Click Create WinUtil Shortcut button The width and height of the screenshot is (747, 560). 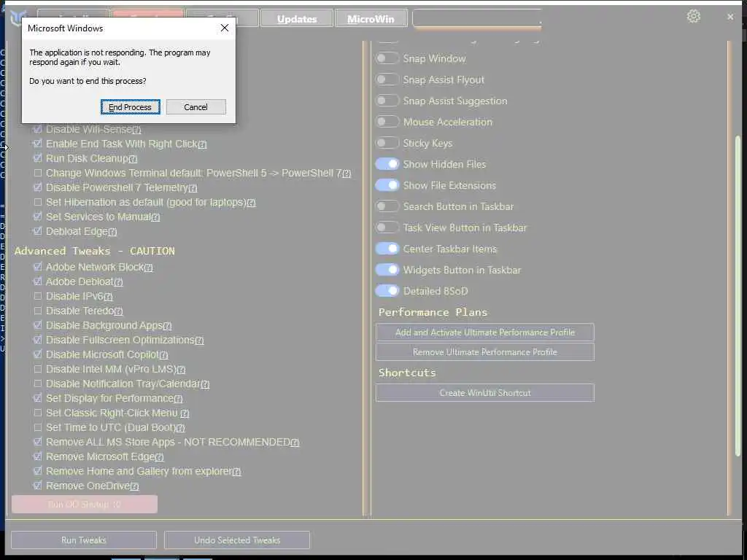485,393
